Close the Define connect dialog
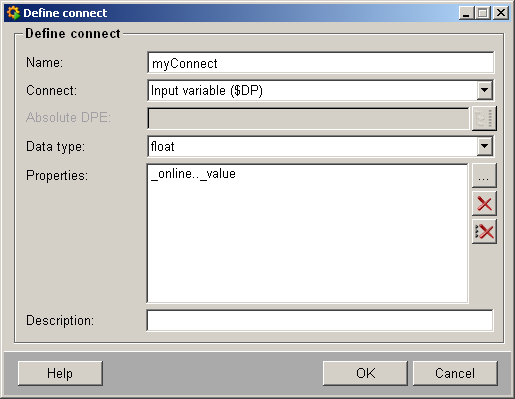Viewport: 515px width, 399px height. click(x=501, y=13)
